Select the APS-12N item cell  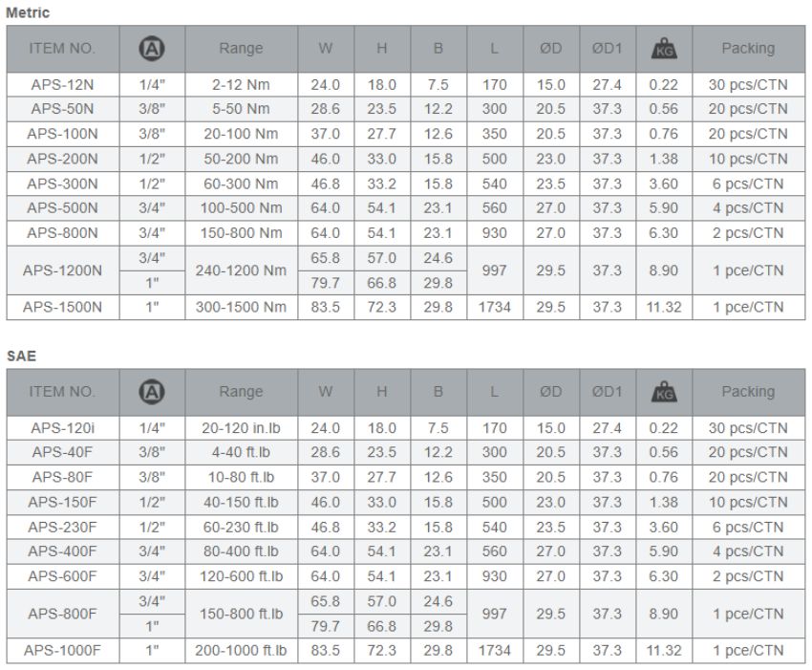point(62,84)
